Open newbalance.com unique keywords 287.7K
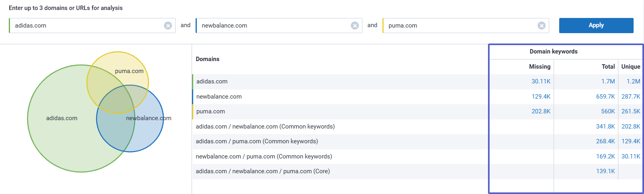Screen dimensions: 644x194 coord(631,97)
